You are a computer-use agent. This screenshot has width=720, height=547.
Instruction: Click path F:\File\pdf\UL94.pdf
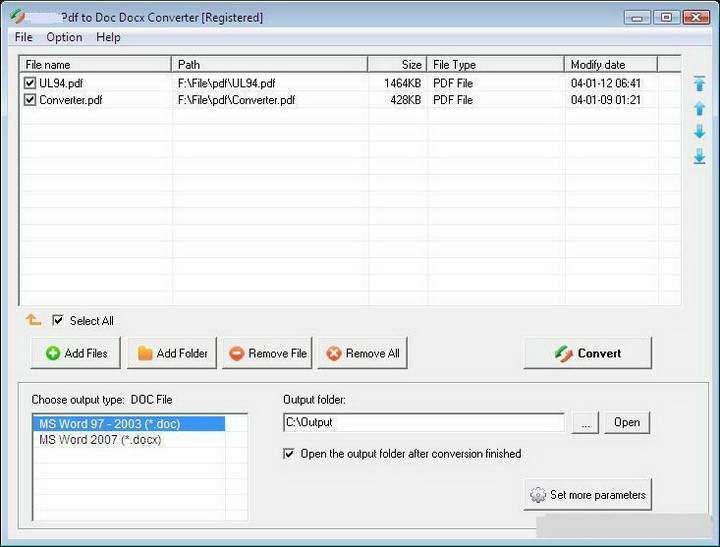click(227, 83)
